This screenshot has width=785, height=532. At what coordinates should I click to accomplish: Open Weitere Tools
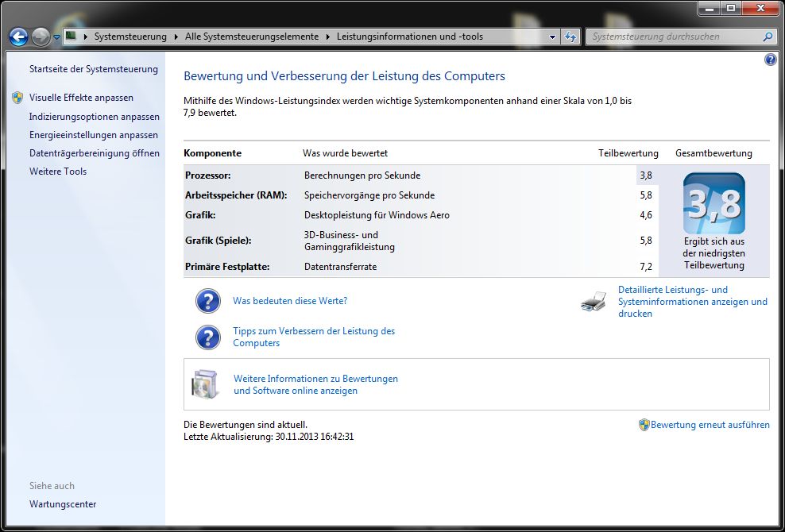(58, 172)
